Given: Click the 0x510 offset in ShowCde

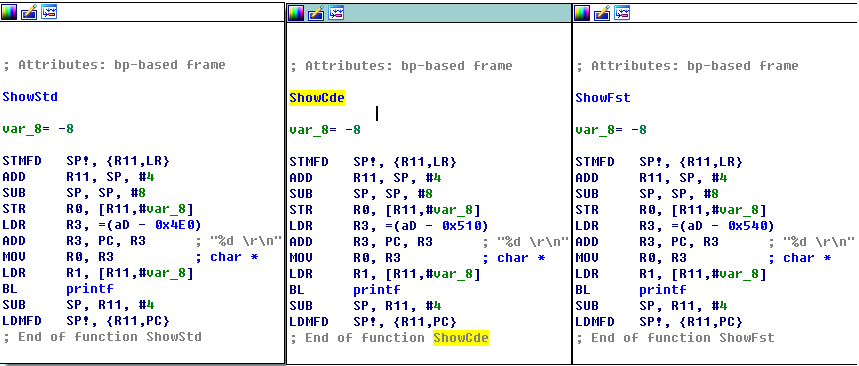Looking at the screenshot, I should point(463,226).
